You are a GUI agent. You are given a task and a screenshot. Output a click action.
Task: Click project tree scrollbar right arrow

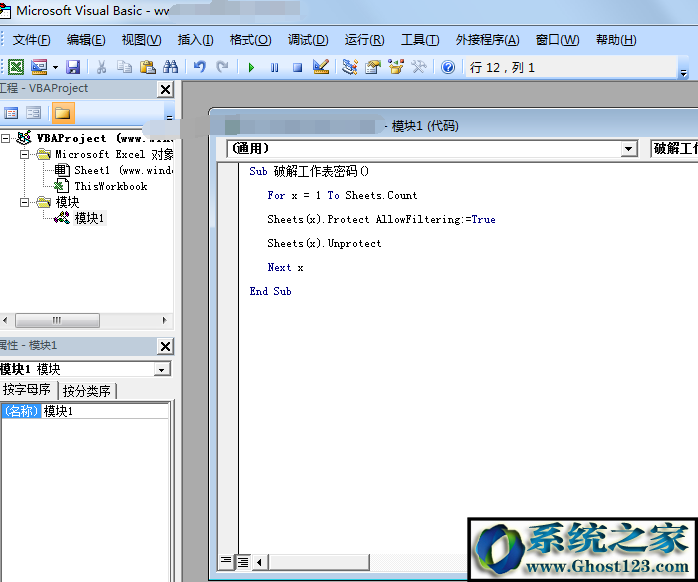pos(165,320)
